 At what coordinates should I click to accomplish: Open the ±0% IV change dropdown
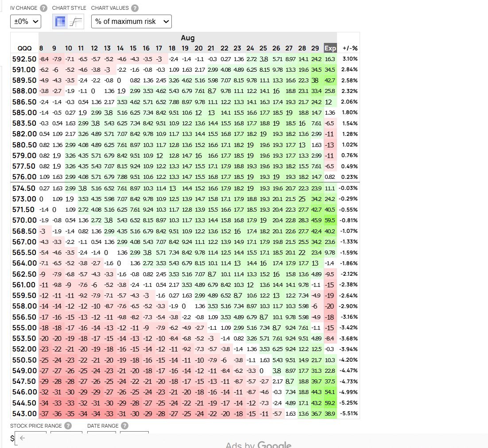click(26, 21)
